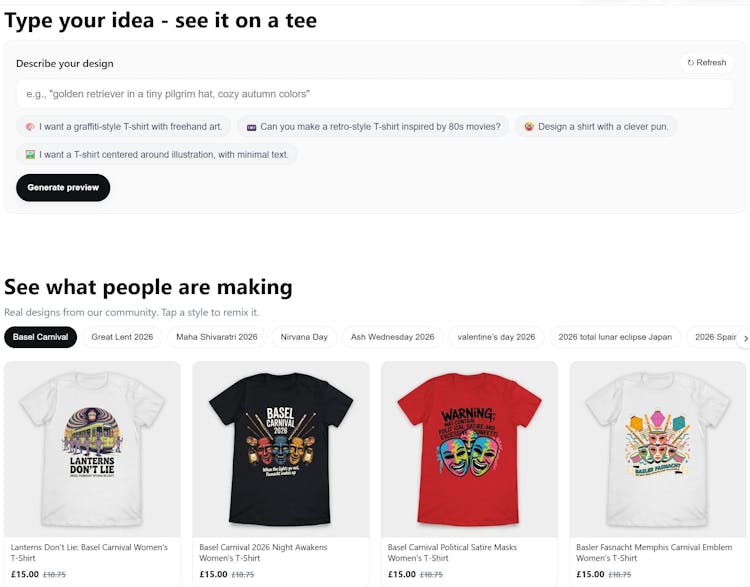Use the illustration with minimal text suggestion
Screen dimensions: 750x587
156,155
